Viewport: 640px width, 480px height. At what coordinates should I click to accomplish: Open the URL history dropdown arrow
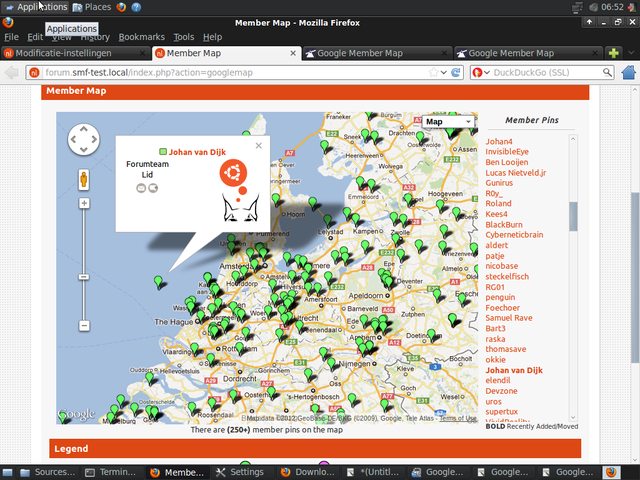[444, 73]
